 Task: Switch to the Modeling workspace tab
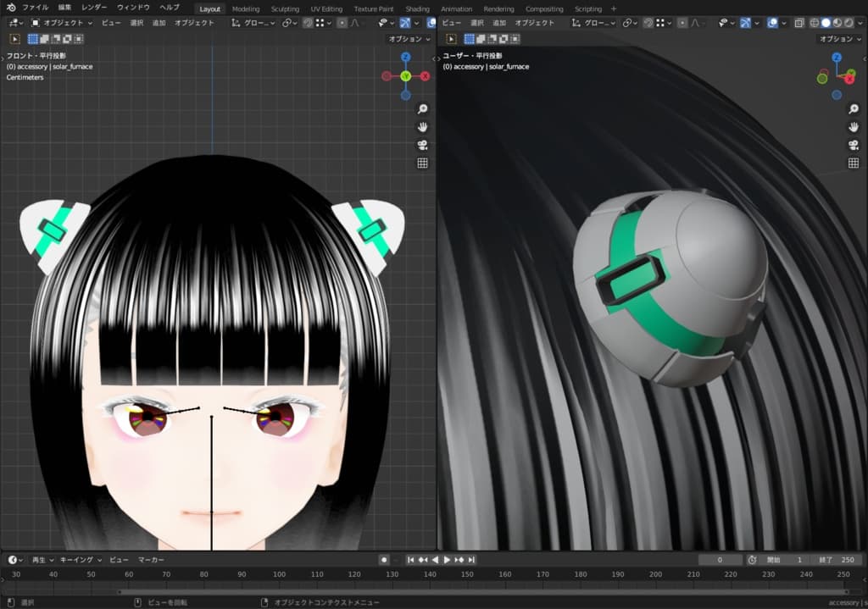[x=246, y=8]
